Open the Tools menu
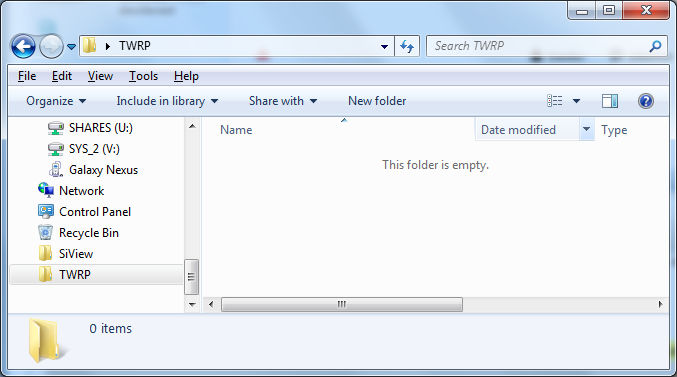677x377 pixels. pos(143,76)
